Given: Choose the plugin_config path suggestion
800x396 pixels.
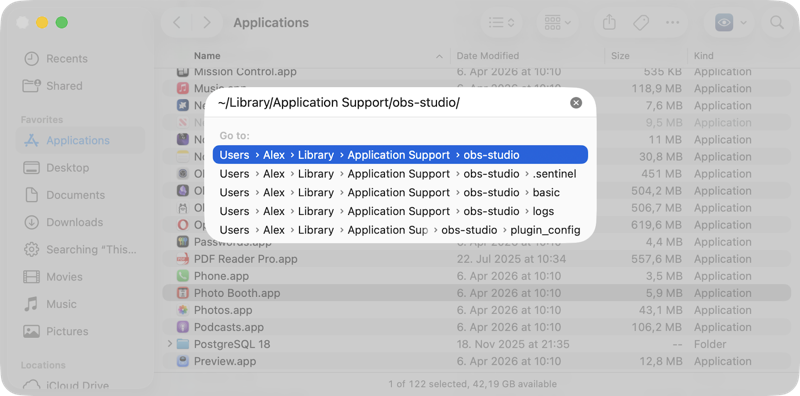Looking at the screenshot, I should [x=400, y=230].
